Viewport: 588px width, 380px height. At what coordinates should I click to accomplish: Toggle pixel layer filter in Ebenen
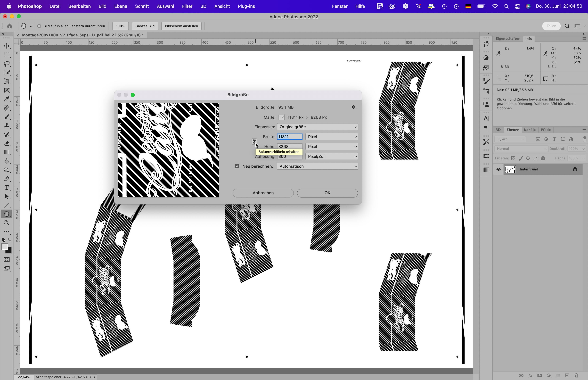point(538,139)
